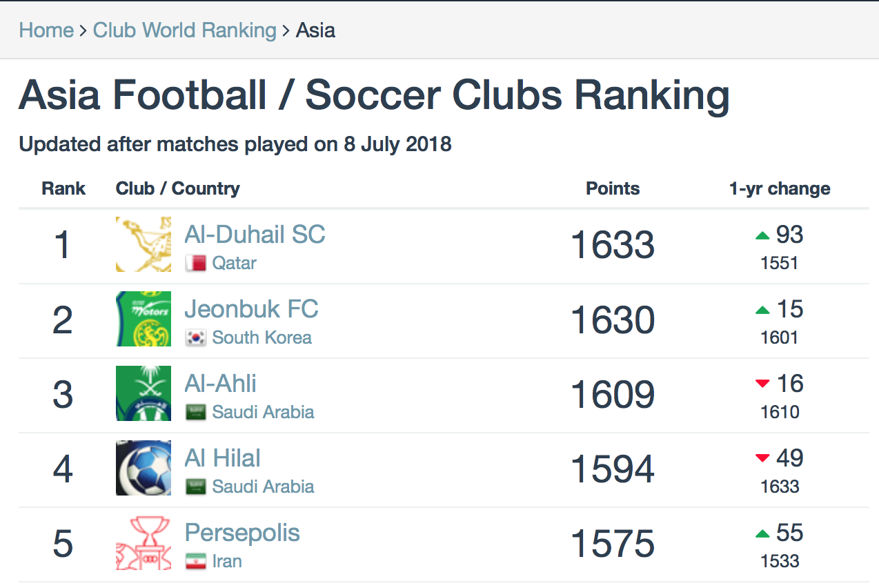Open the Al Hilal club page

tap(222, 458)
